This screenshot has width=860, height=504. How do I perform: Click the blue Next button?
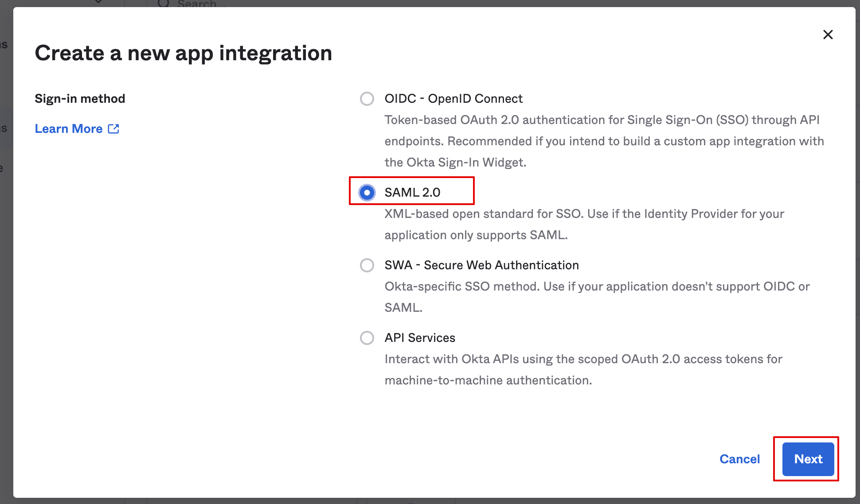808,459
